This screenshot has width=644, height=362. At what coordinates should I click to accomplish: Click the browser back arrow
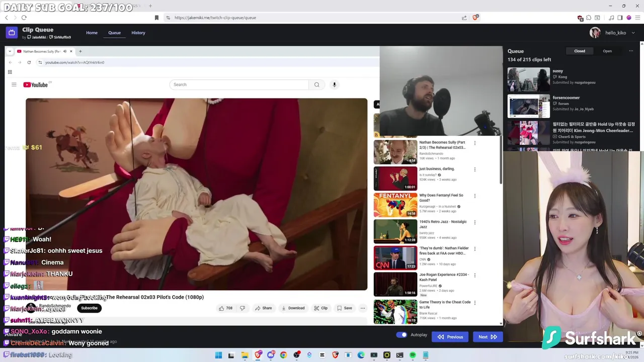tap(7, 18)
